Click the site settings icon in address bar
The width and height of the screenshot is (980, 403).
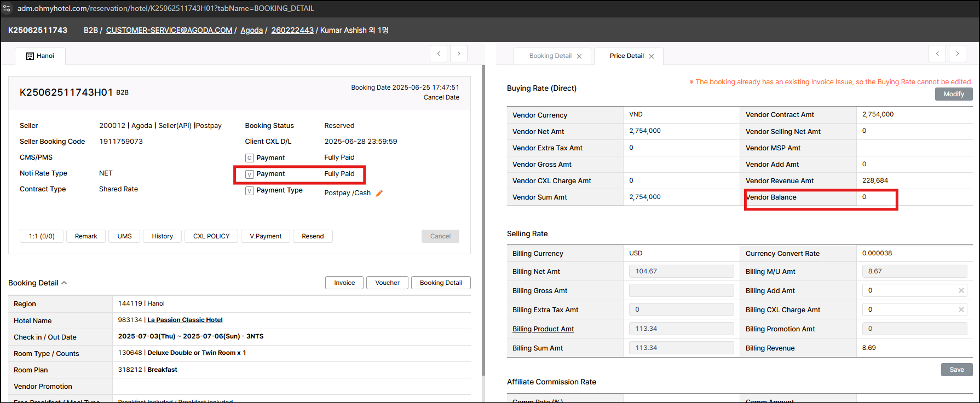point(7,8)
